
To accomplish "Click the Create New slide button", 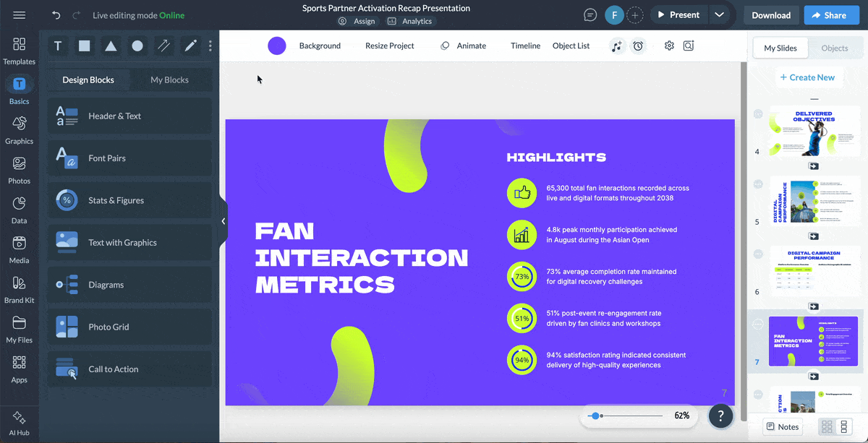I will point(809,77).
